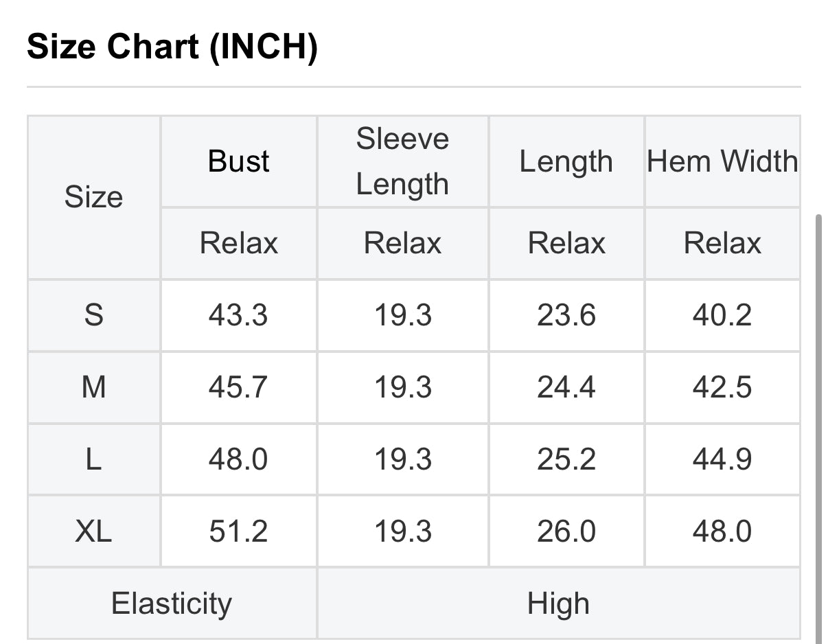Select the Sleeve Length column header
Viewport: 828px width, 644px height.
click(402, 161)
